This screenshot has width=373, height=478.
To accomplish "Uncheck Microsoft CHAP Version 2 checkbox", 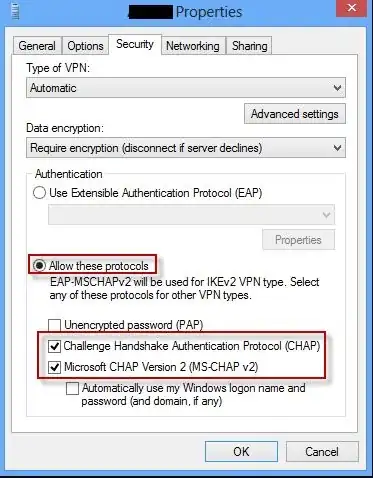I will [x=55, y=367].
